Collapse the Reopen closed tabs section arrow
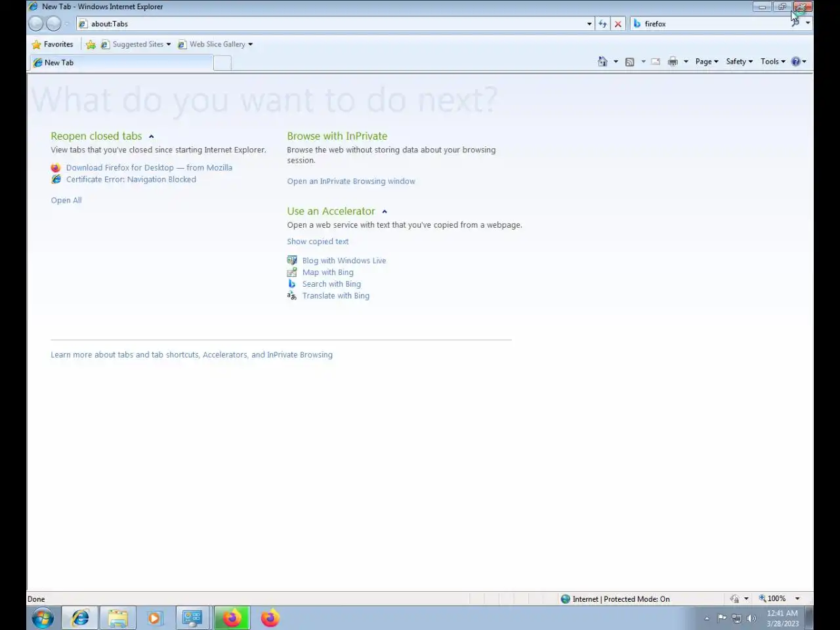Viewport: 840px width, 630px height. [151, 136]
